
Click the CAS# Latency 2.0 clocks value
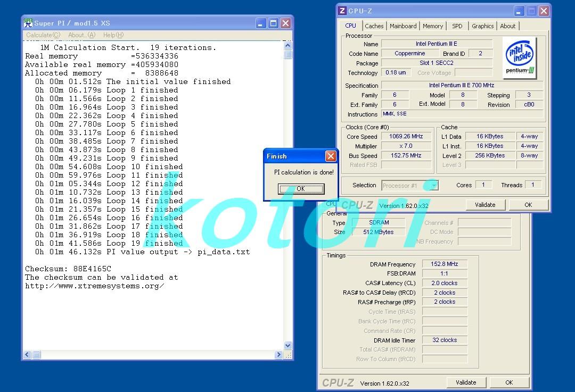pos(445,283)
